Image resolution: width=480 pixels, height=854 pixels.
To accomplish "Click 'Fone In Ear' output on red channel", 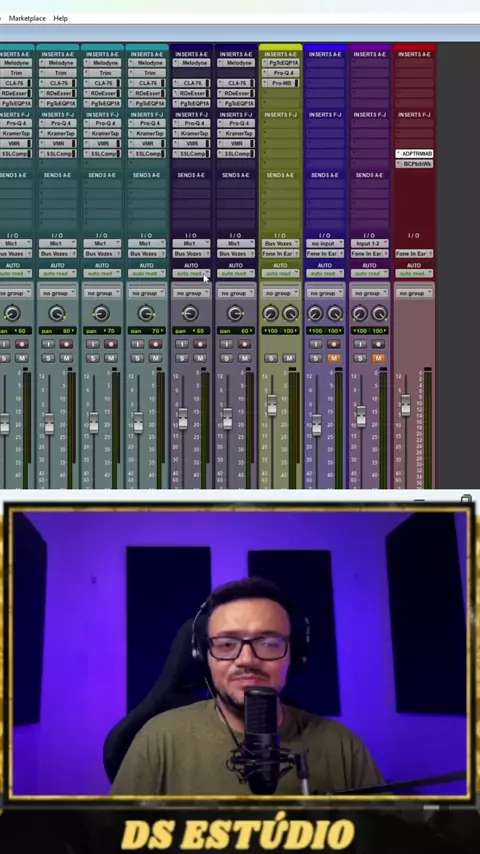I will point(415,254).
